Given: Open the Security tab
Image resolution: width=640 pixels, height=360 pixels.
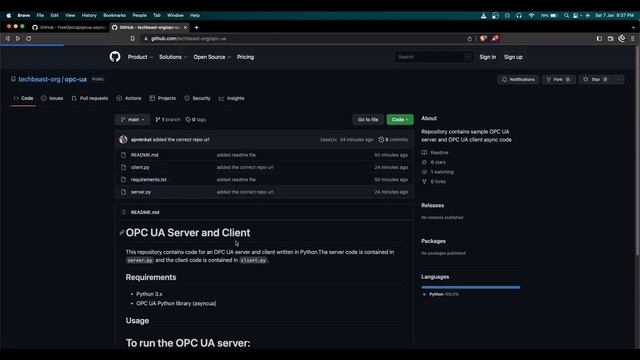Looking at the screenshot, I should pyautogui.click(x=198, y=98).
